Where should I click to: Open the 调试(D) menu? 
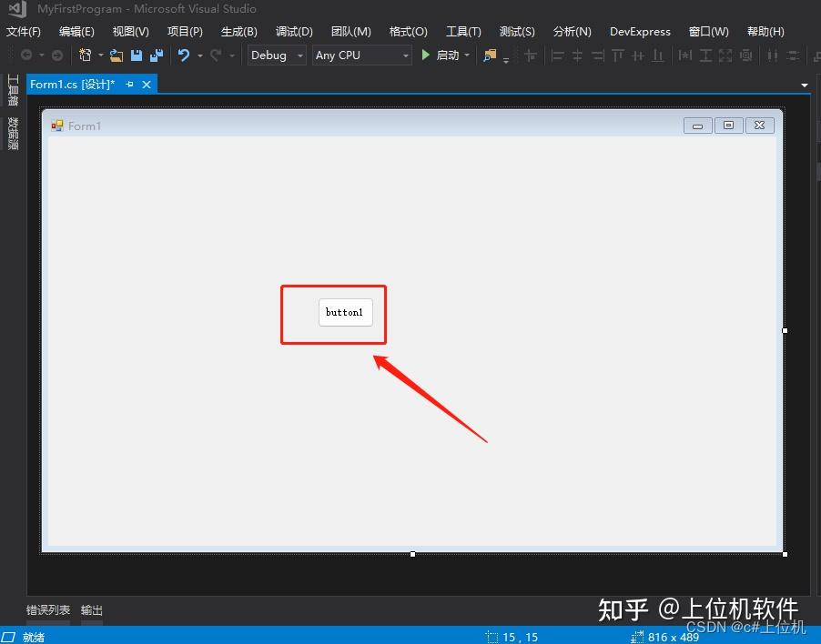294,32
